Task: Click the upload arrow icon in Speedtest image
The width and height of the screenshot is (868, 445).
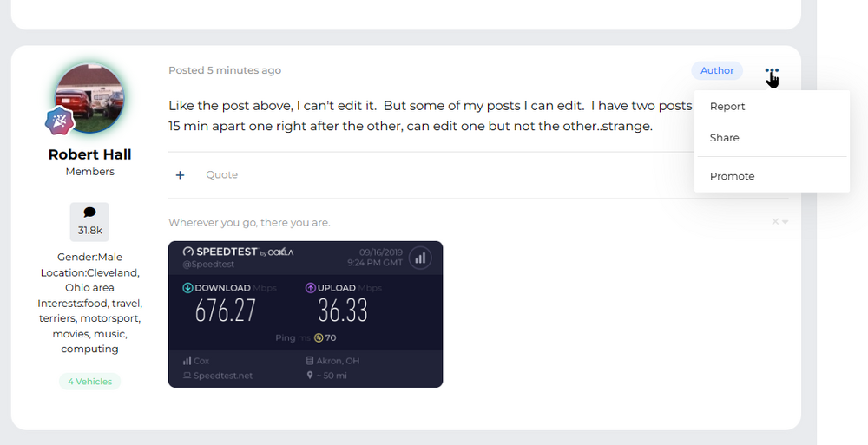Action: 310,288
